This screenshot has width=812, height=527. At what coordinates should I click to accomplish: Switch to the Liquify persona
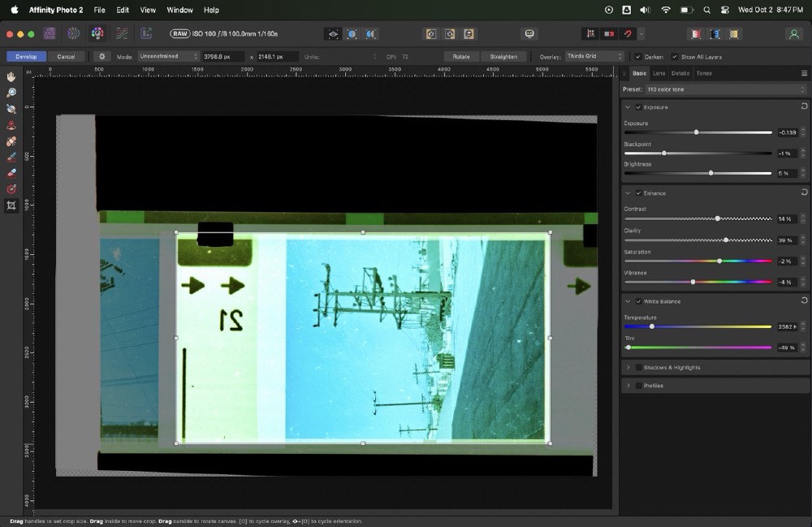tap(73, 33)
